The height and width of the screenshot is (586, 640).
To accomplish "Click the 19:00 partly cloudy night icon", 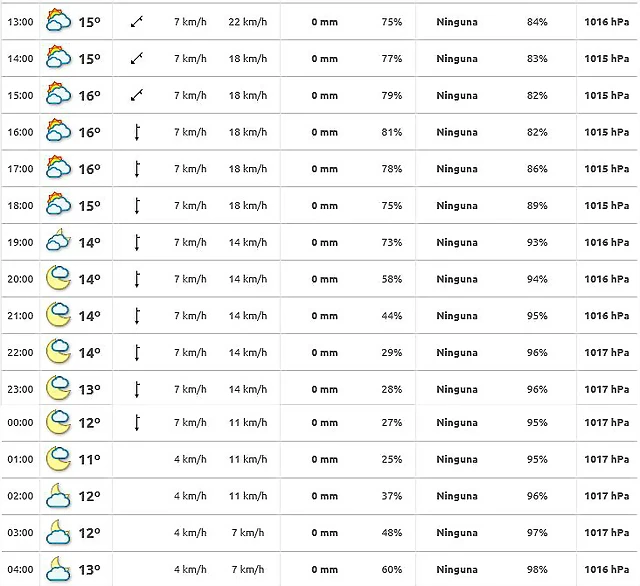I will click(59, 242).
